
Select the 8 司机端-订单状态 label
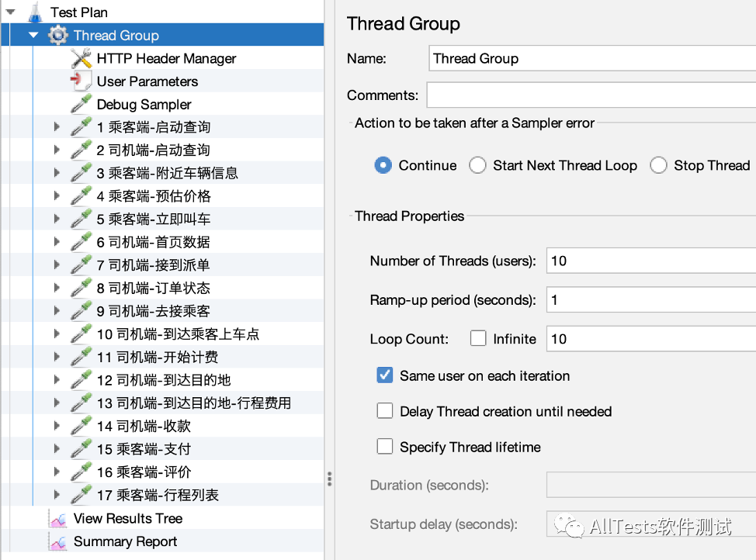coord(154,289)
